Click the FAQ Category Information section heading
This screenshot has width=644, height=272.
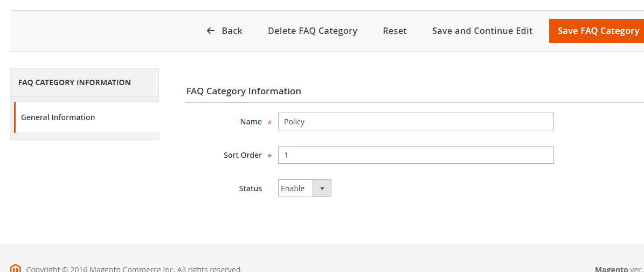click(244, 91)
